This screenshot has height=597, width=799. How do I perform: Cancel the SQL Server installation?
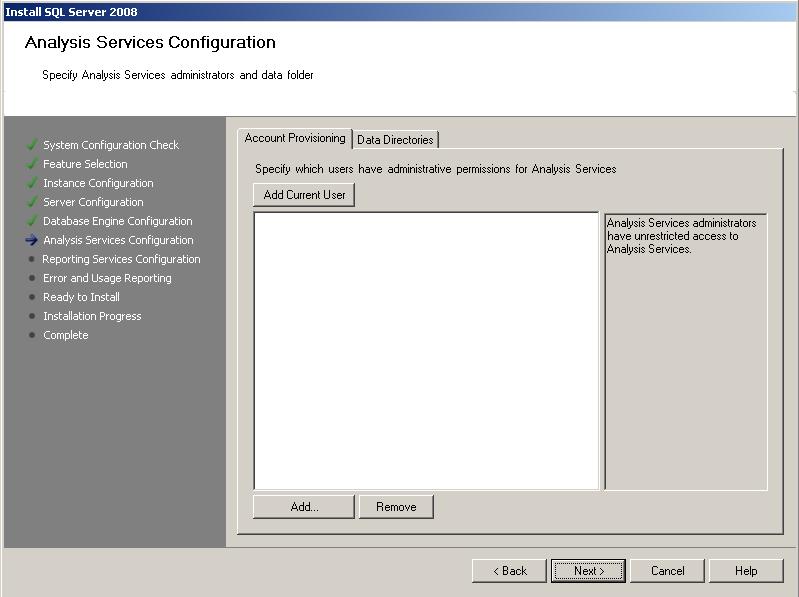point(668,571)
